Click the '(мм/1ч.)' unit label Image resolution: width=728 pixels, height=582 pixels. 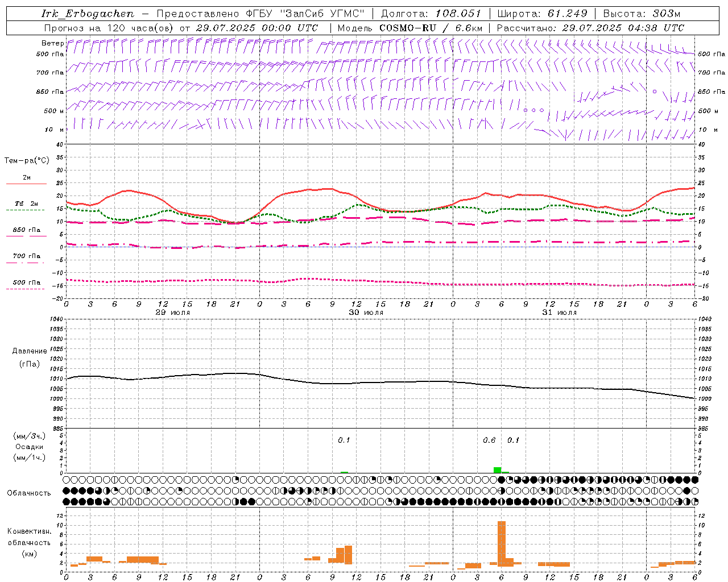coord(29,458)
